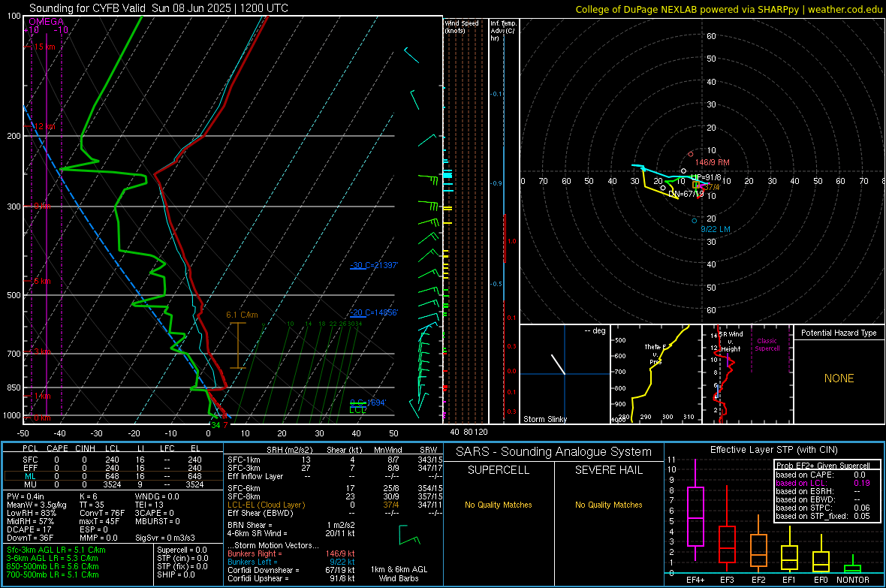The height and width of the screenshot is (588, 886).
Task: Click the 'Supercell = 0.0' index
Action: click(182, 550)
